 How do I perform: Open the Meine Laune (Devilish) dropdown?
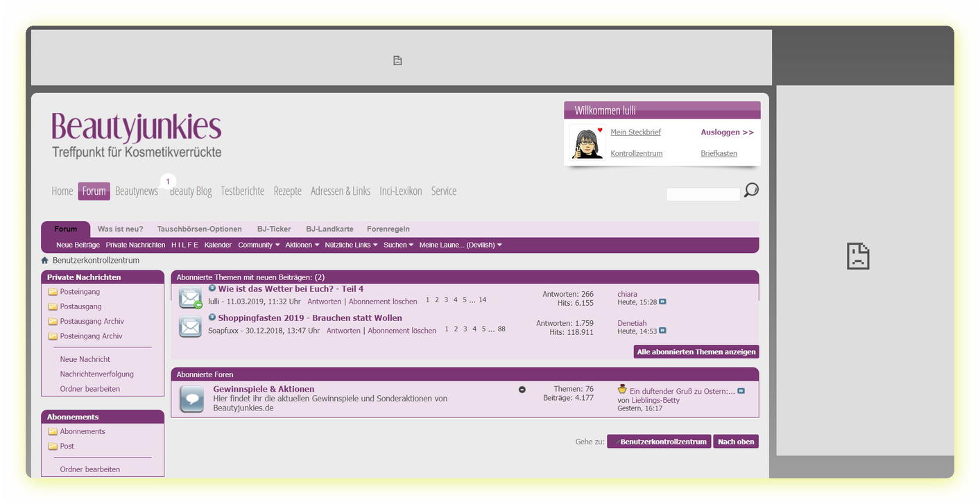pos(461,245)
